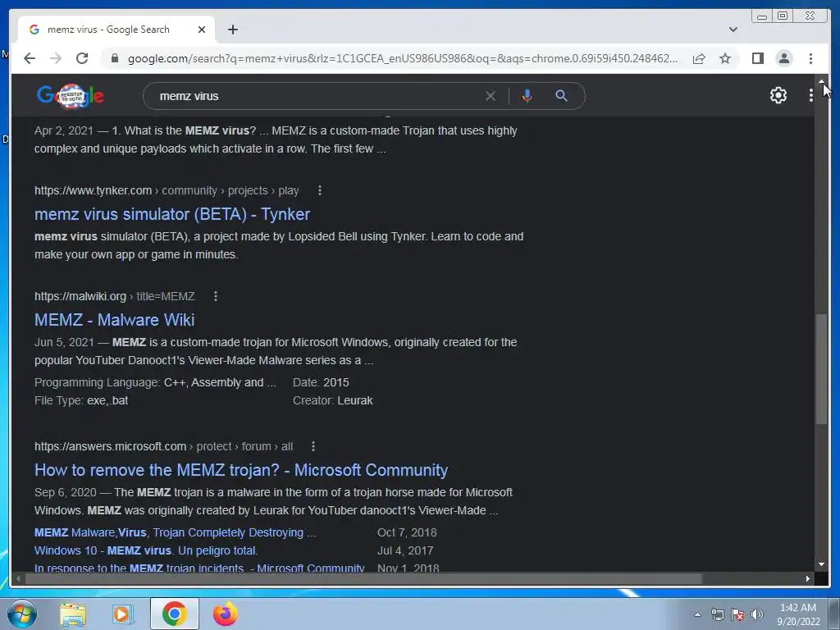This screenshot has width=840, height=630.
Task: Open Windows 10 - MEMZ virus sublink
Action: click(146, 550)
